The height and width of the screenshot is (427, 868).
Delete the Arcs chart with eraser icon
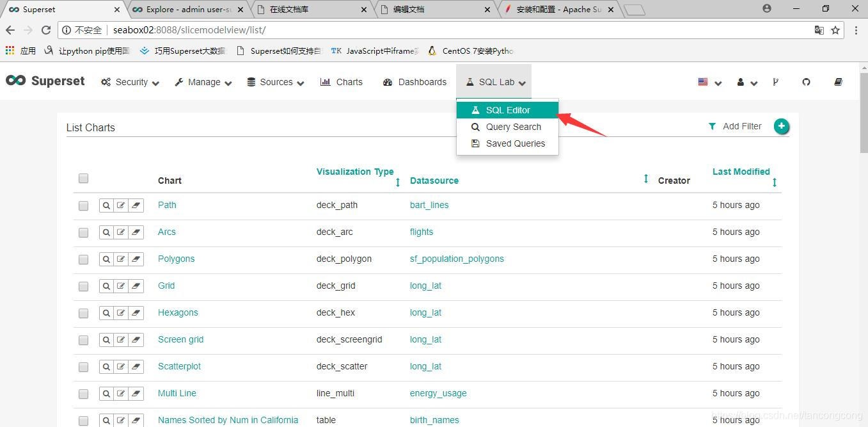point(136,232)
